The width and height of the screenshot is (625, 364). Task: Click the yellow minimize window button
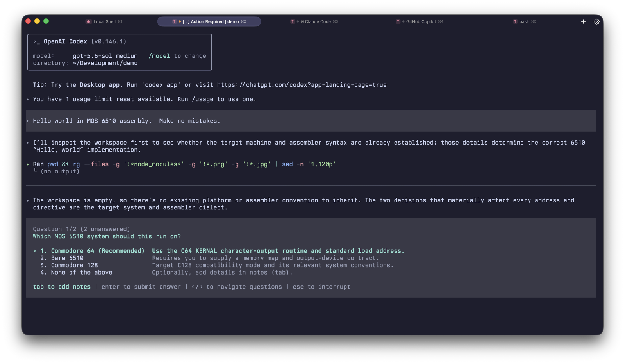(37, 21)
